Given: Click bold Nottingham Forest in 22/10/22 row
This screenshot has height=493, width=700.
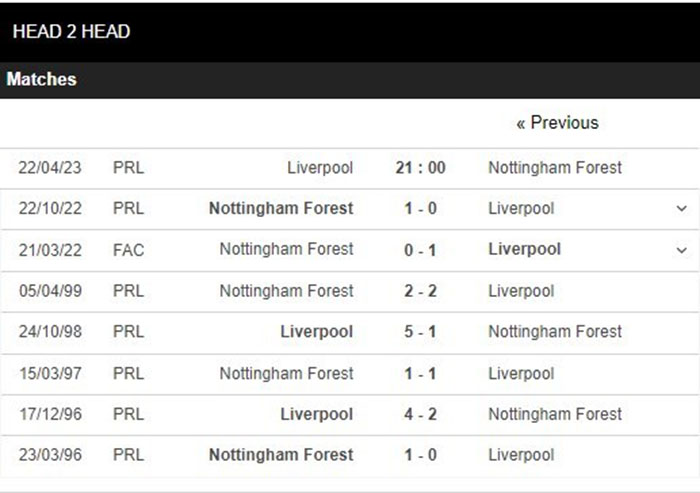Looking at the screenshot, I should tap(281, 209).
